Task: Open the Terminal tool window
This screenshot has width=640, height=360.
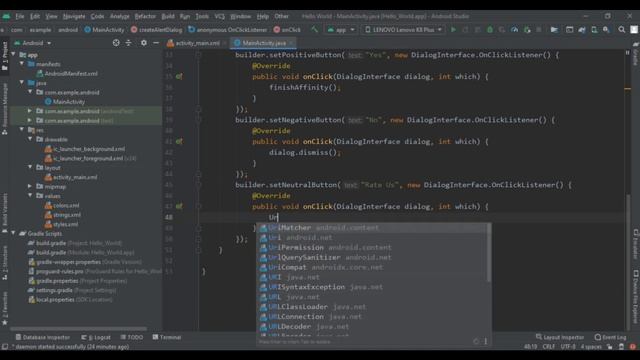Action: [x=167, y=337]
